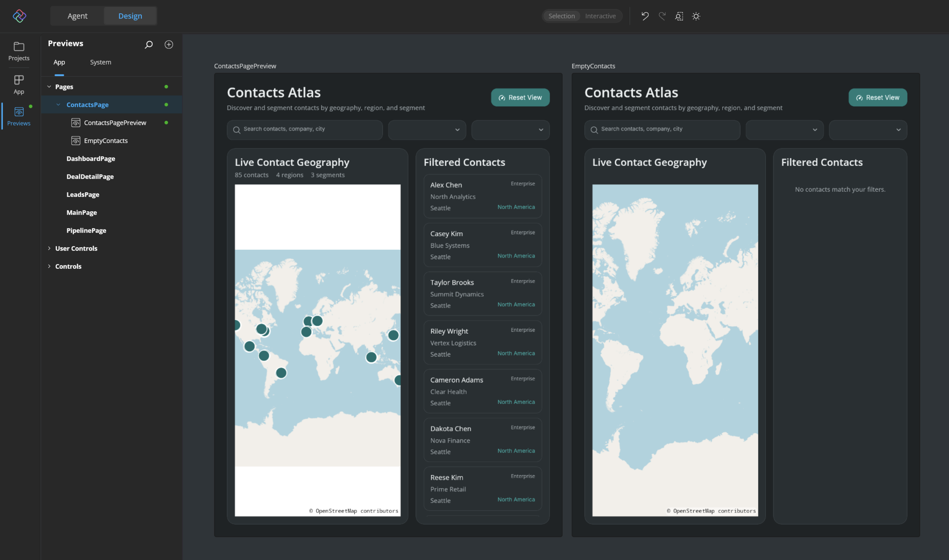
Task: Select the App previews tab
Action: coord(59,62)
